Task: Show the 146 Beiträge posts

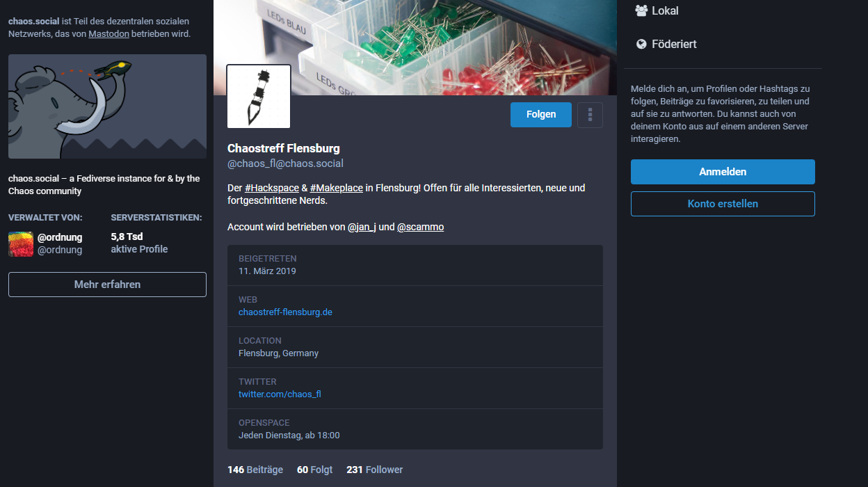Action: [255, 470]
